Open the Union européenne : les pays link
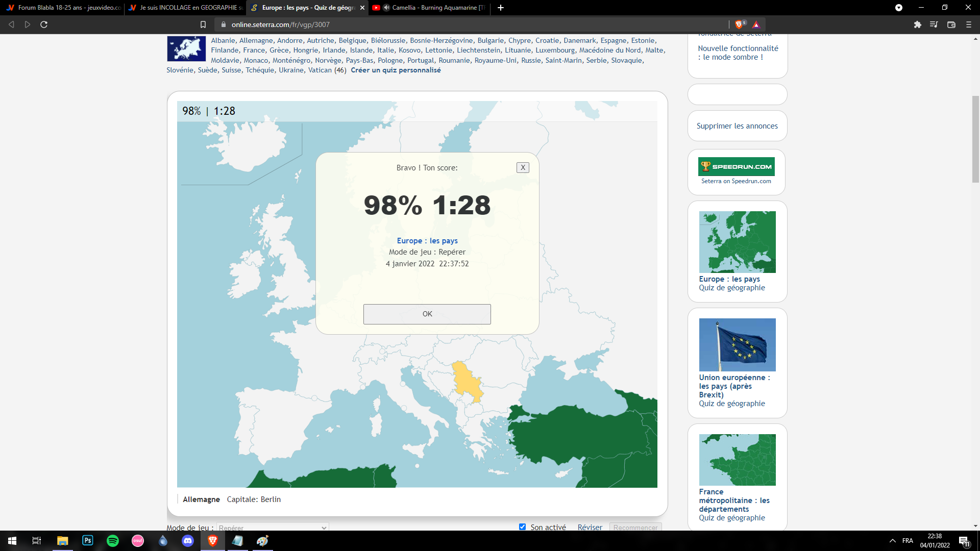The image size is (980, 551). tap(734, 386)
